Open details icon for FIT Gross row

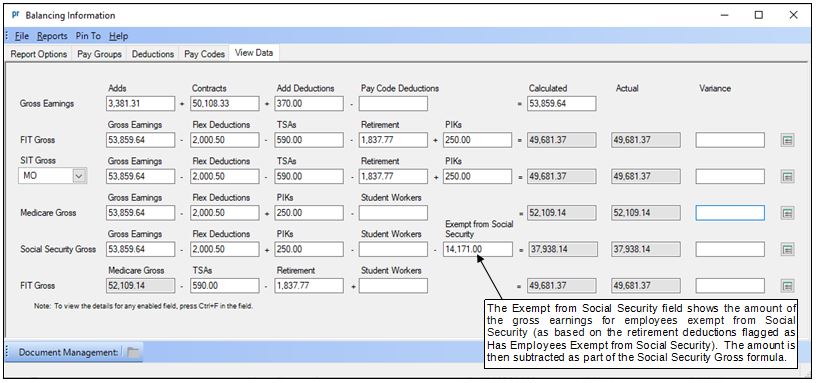coord(787,140)
